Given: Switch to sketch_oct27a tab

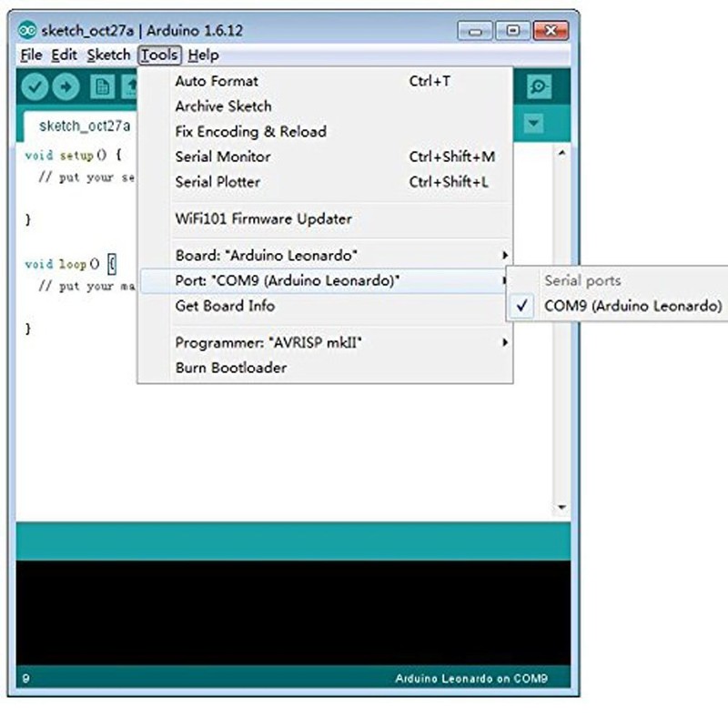Looking at the screenshot, I should [84, 126].
